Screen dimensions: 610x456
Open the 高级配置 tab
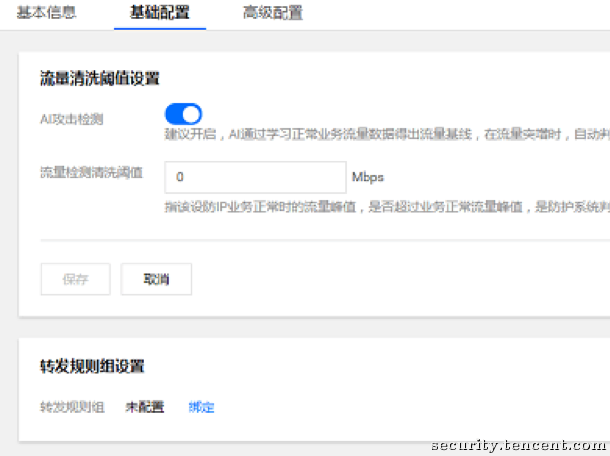(273, 12)
